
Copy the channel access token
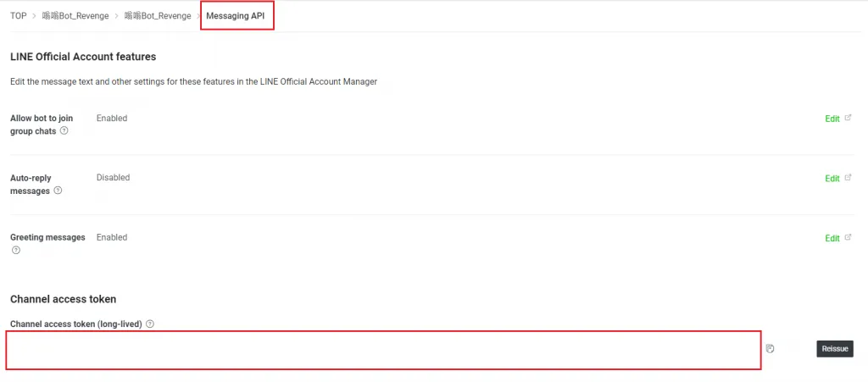click(771, 348)
